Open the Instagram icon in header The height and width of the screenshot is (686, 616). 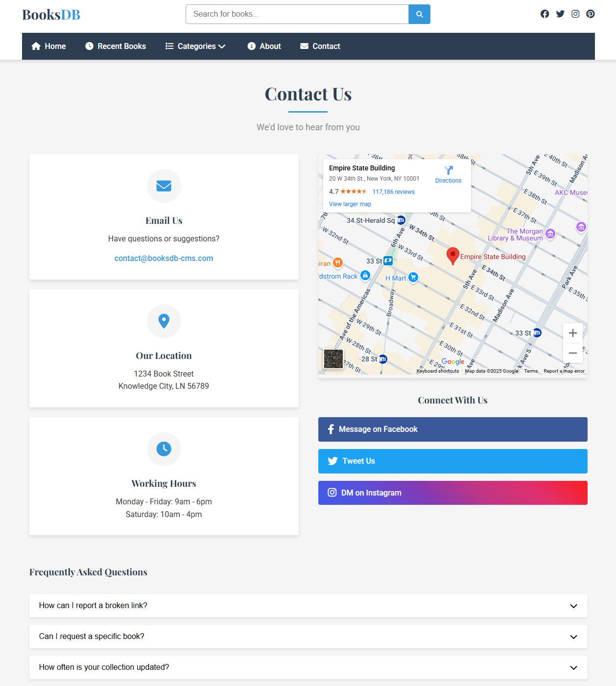point(575,14)
